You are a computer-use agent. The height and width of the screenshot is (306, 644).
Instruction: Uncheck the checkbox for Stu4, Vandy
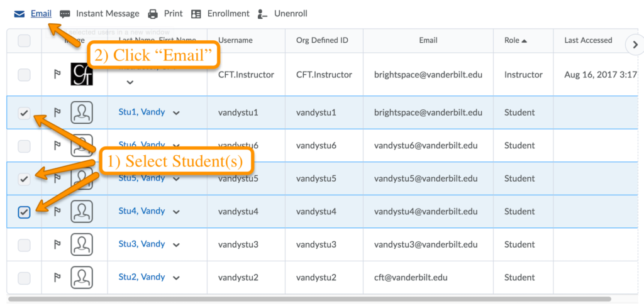click(x=24, y=212)
